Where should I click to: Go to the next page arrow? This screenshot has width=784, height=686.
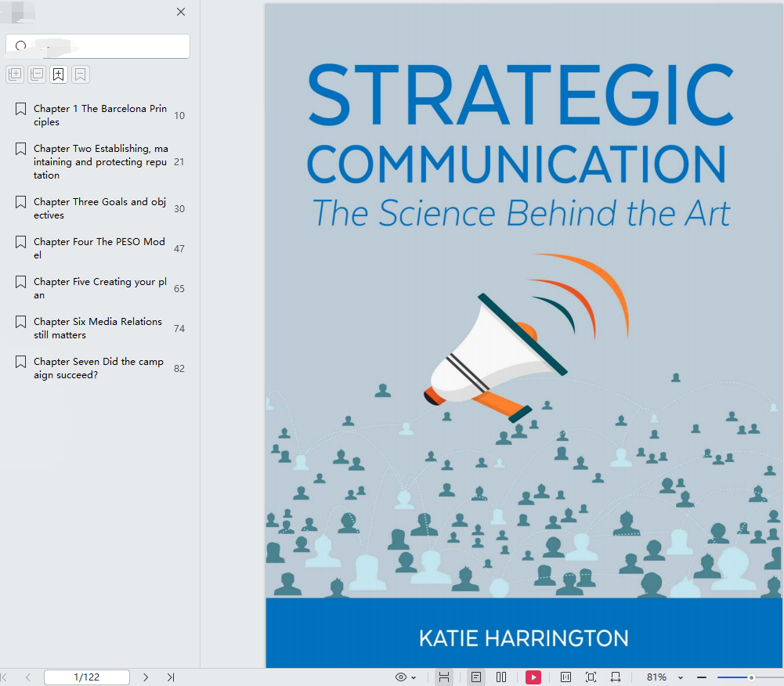(146, 677)
